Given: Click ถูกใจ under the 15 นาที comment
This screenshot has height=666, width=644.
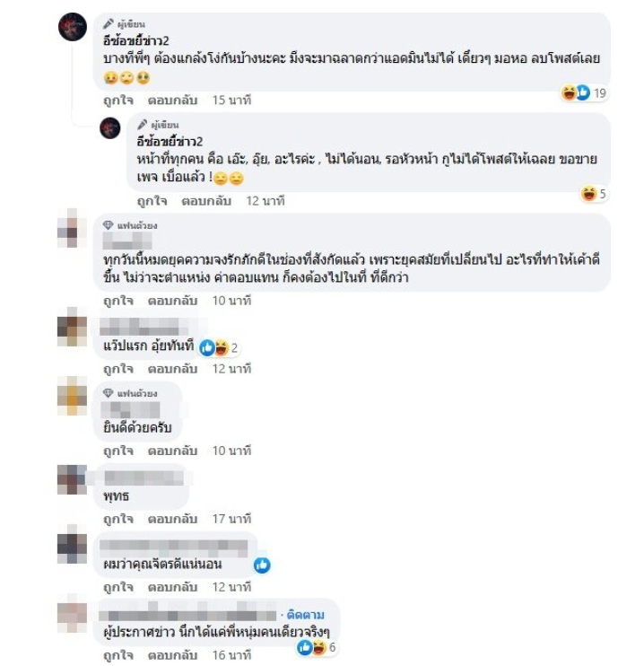Looking at the screenshot, I should pyautogui.click(x=118, y=101).
